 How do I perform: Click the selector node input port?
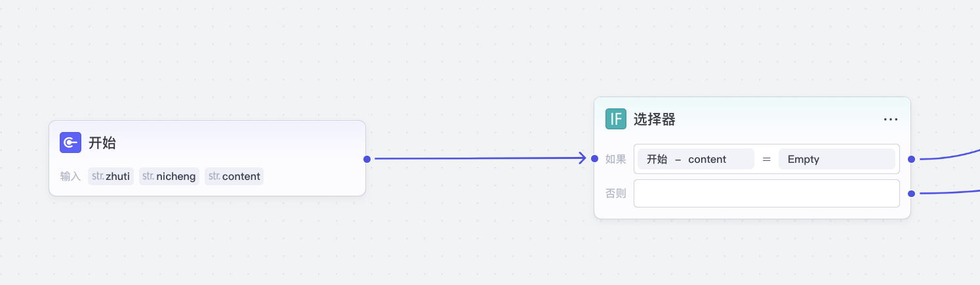pos(594,159)
